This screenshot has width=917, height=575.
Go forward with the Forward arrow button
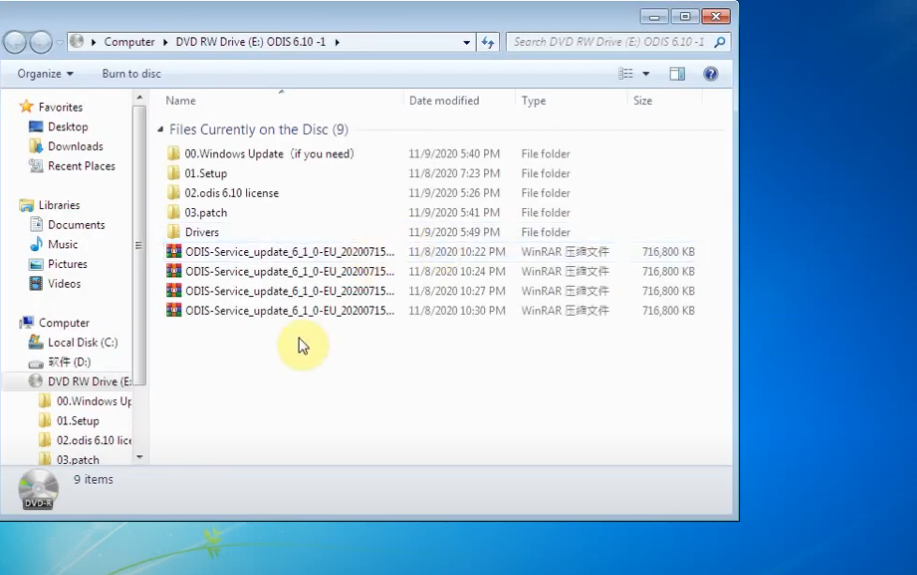click(41, 42)
